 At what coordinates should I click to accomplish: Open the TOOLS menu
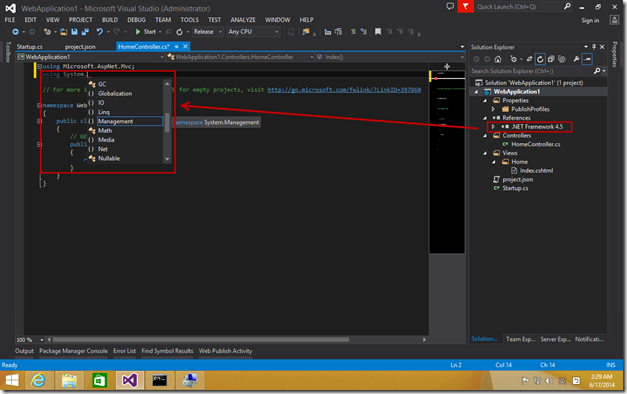click(x=190, y=20)
